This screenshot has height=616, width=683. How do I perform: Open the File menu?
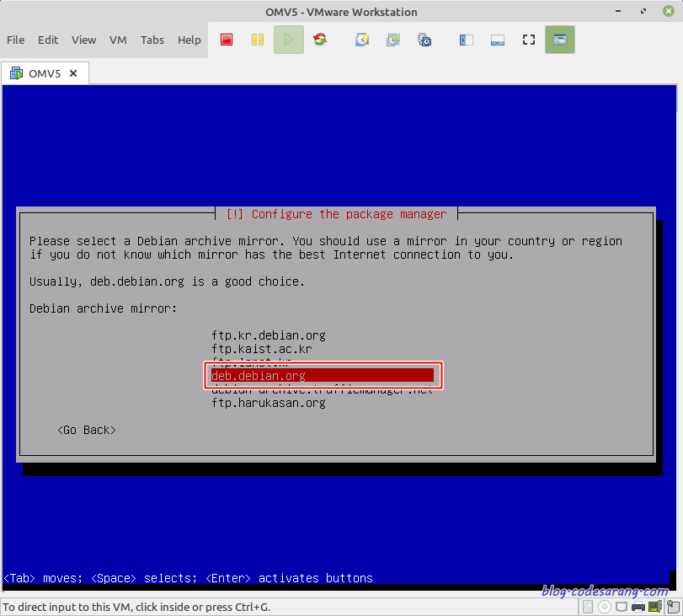tap(16, 40)
